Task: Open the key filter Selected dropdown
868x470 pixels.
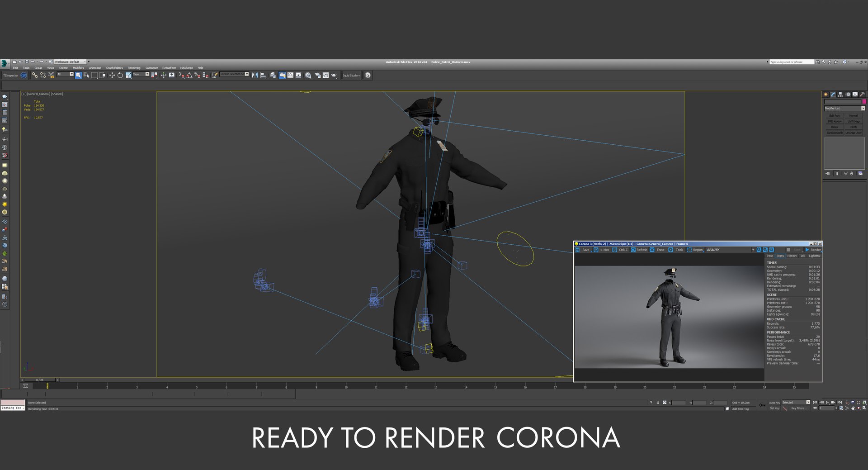Action: point(796,402)
